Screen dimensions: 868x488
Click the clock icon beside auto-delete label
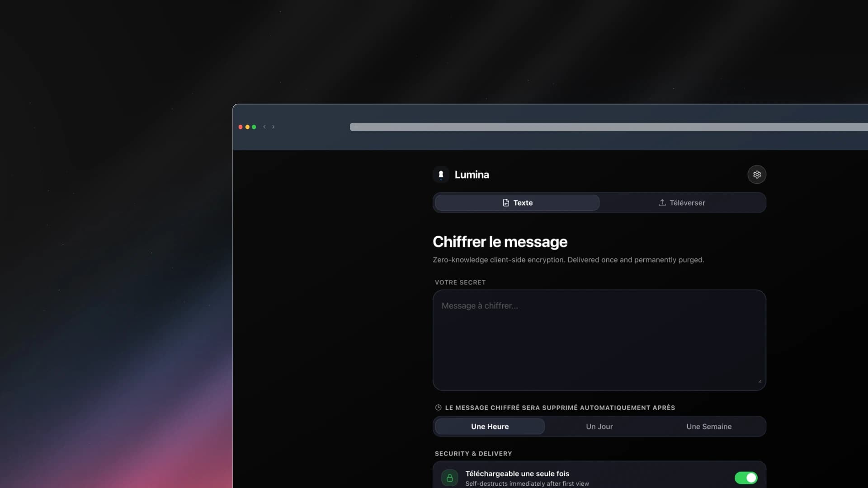click(438, 408)
